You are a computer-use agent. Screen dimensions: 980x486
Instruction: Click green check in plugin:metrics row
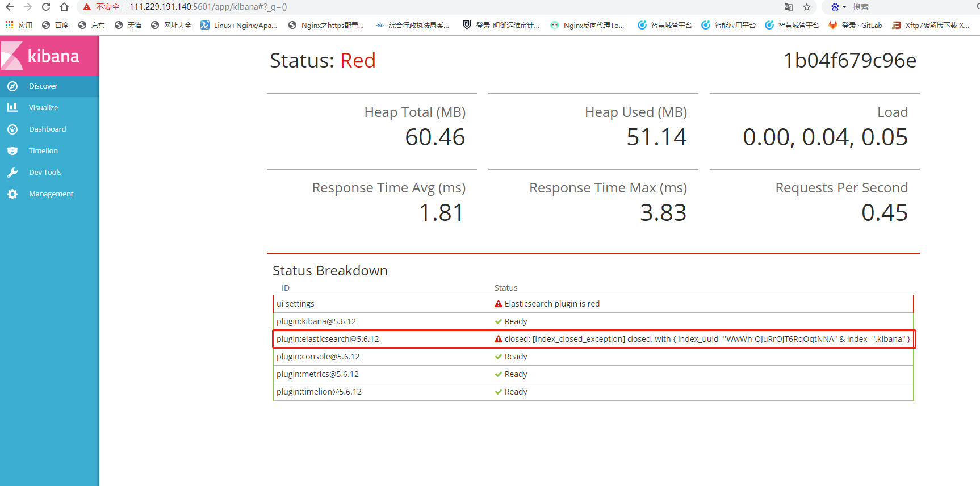(499, 374)
